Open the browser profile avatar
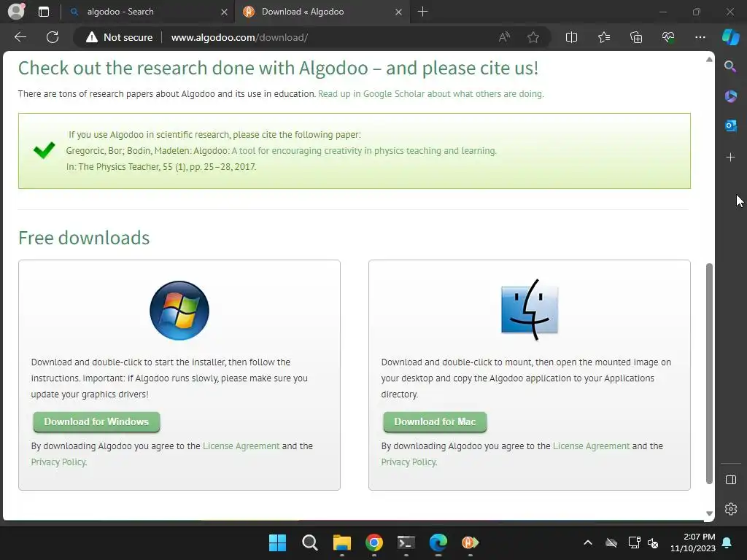The width and height of the screenshot is (747, 560). (x=16, y=12)
